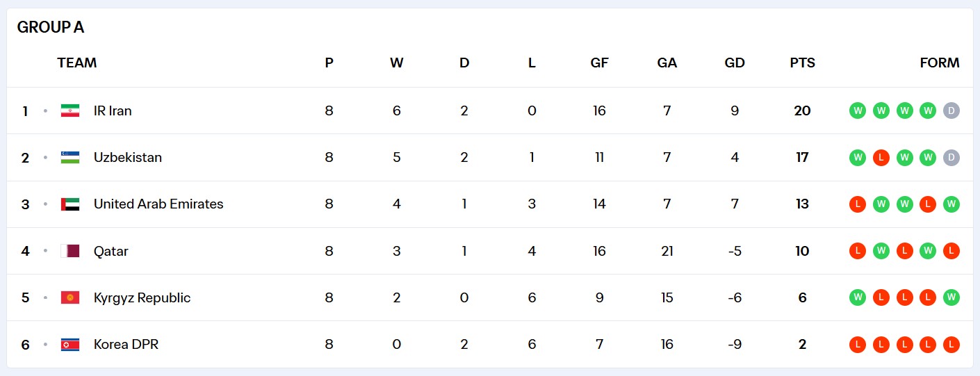
Task: Click IR Iran's grey draw form badge
Action: tap(952, 111)
